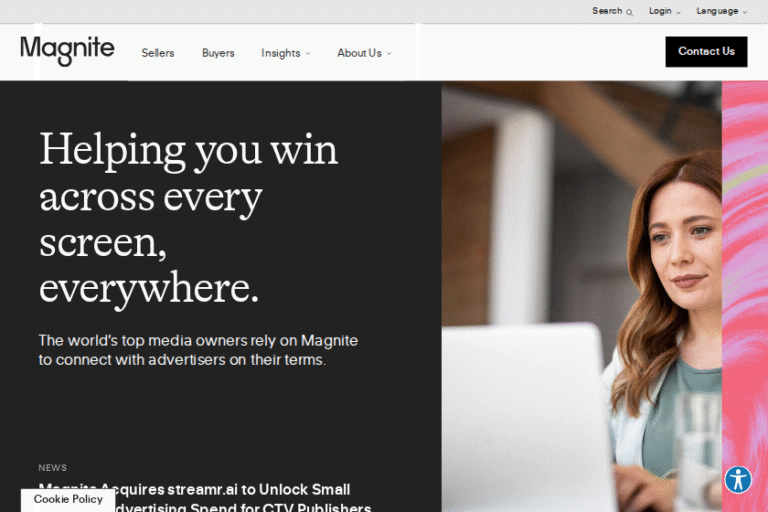Open the Insights menu chevron
Screen dimensions: 768x512
coord(308,53)
